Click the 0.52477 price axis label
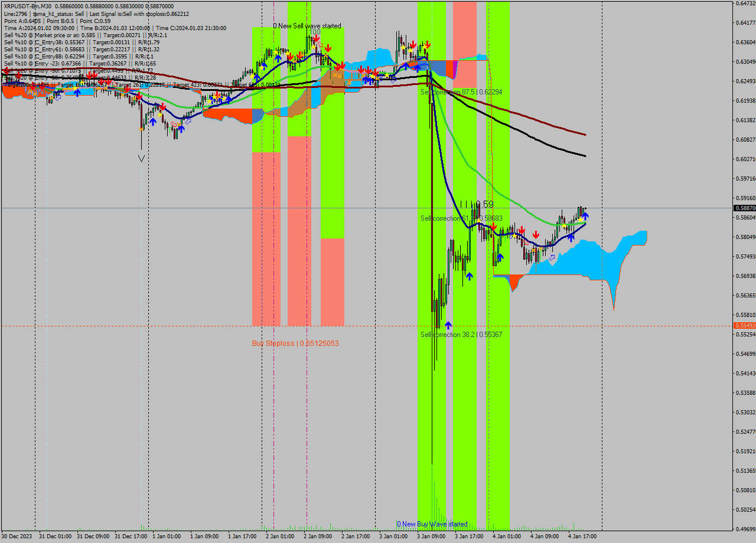 [745, 432]
